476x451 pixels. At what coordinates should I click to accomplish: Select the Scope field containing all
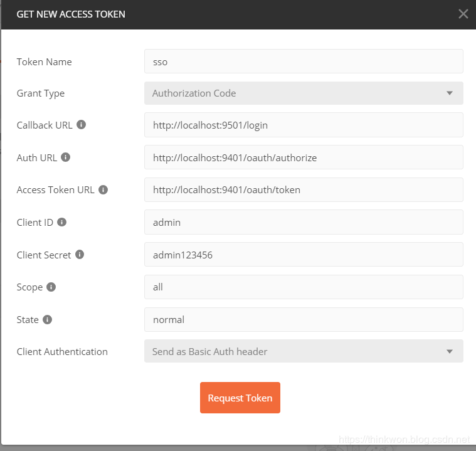pyautogui.click(x=304, y=287)
